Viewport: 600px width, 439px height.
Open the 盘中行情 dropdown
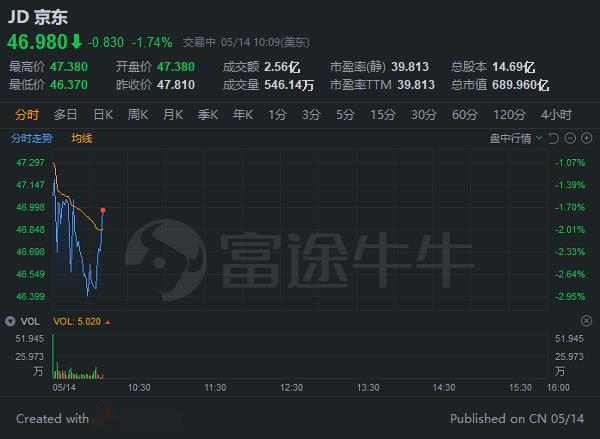(x=516, y=138)
